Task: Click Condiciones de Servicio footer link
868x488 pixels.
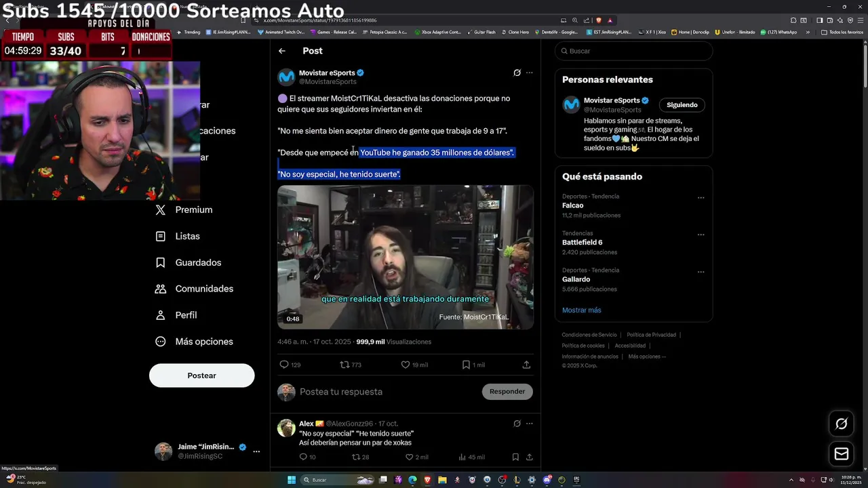Action: 589,335
